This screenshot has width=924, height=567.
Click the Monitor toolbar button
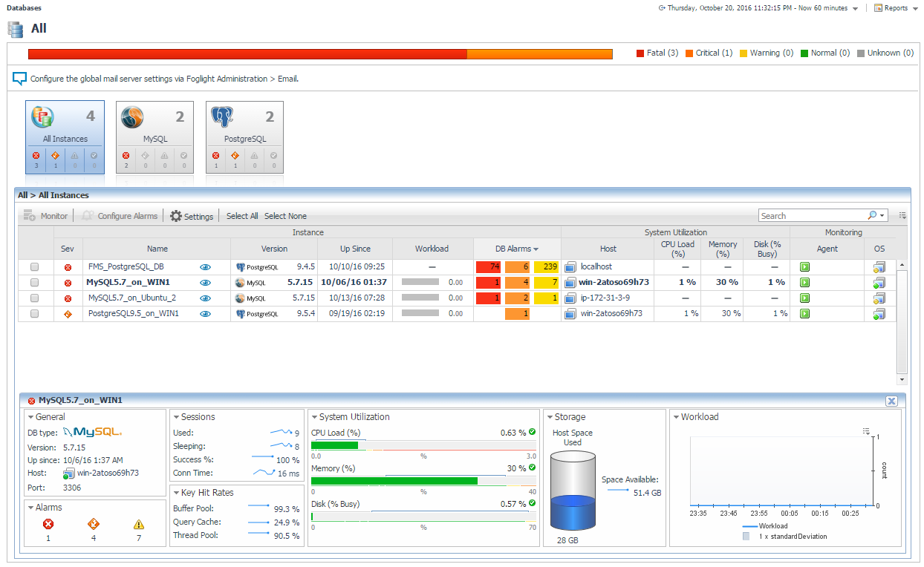pos(45,216)
